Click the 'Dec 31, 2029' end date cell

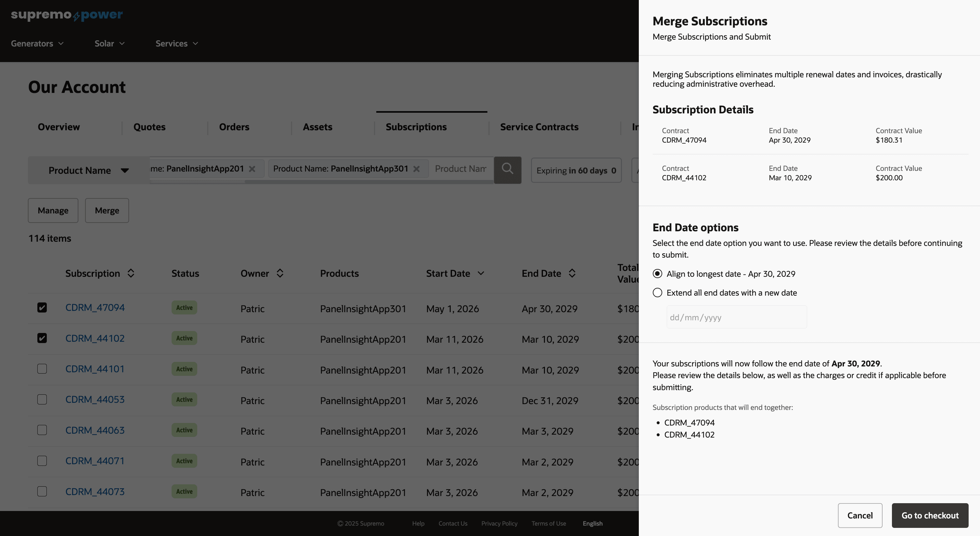pyautogui.click(x=550, y=400)
